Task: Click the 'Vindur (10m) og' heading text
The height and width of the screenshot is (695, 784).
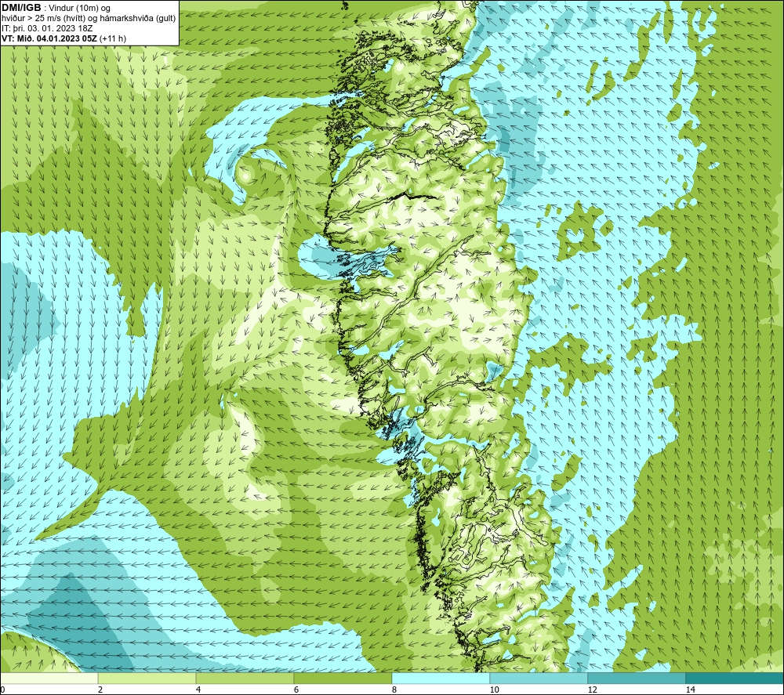Action: pos(80,8)
